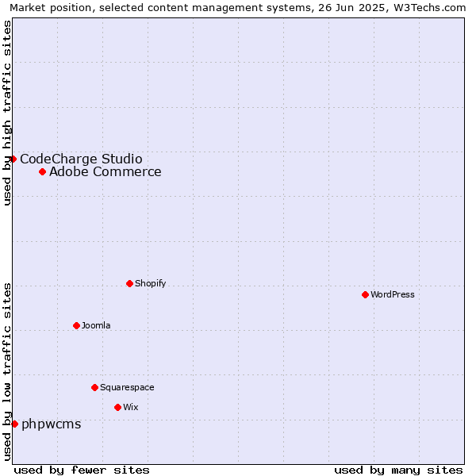The width and height of the screenshot is (476, 476).
Task: Click the red Wix data point
Action: [117, 408]
